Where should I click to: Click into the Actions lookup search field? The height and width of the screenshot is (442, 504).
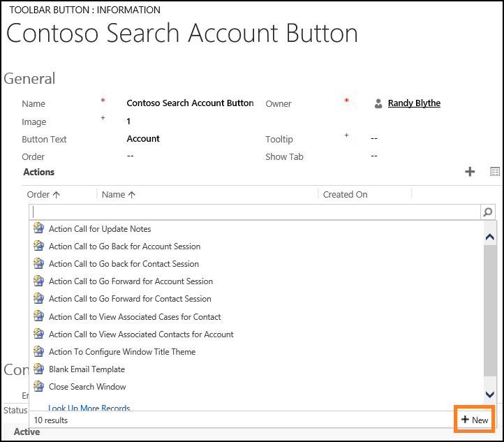(255, 212)
